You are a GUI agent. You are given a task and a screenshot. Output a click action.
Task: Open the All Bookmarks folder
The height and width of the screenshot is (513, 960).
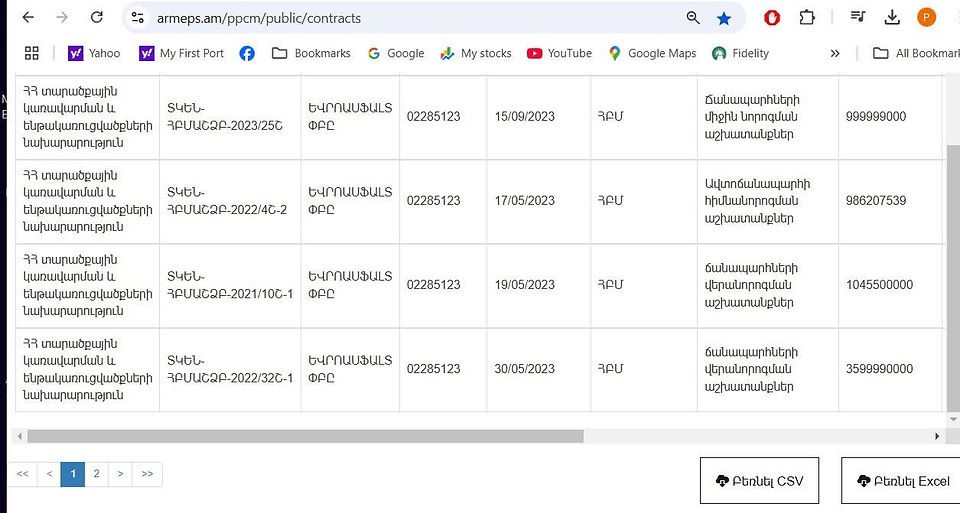click(916, 53)
